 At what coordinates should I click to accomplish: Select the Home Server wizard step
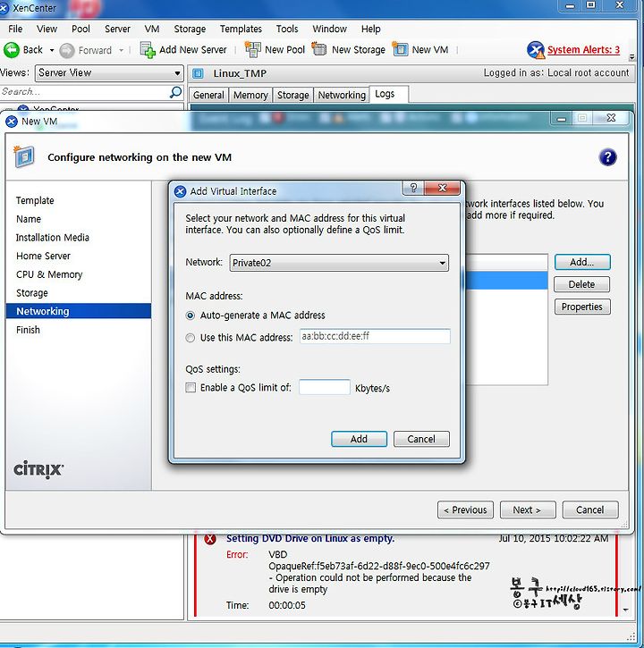pos(44,257)
